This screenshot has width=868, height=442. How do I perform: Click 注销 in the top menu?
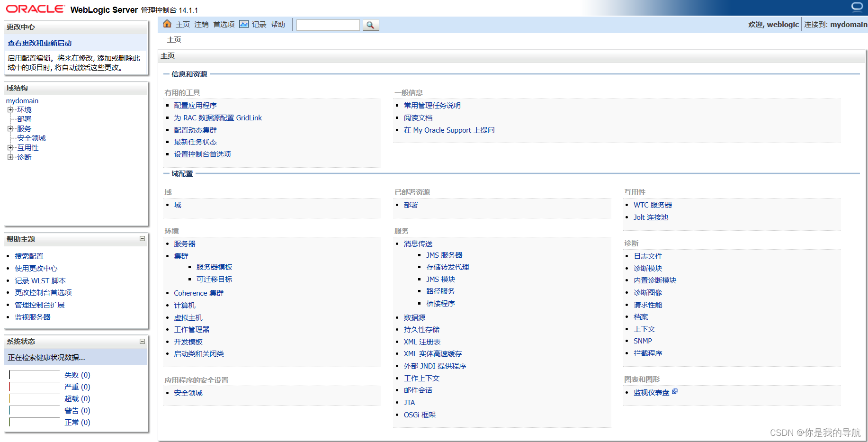coord(201,25)
